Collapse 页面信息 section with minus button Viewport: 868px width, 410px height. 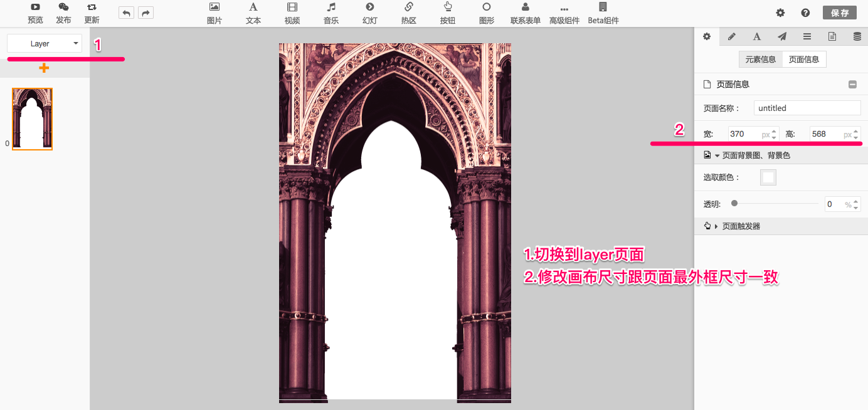tap(852, 85)
